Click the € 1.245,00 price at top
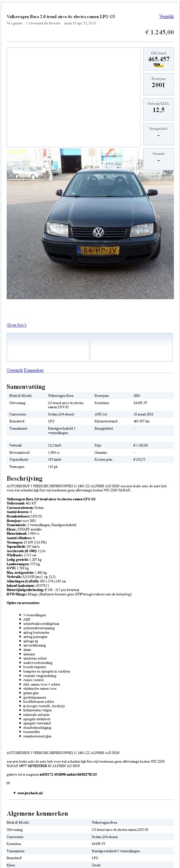180x868 pixels. coord(160,32)
